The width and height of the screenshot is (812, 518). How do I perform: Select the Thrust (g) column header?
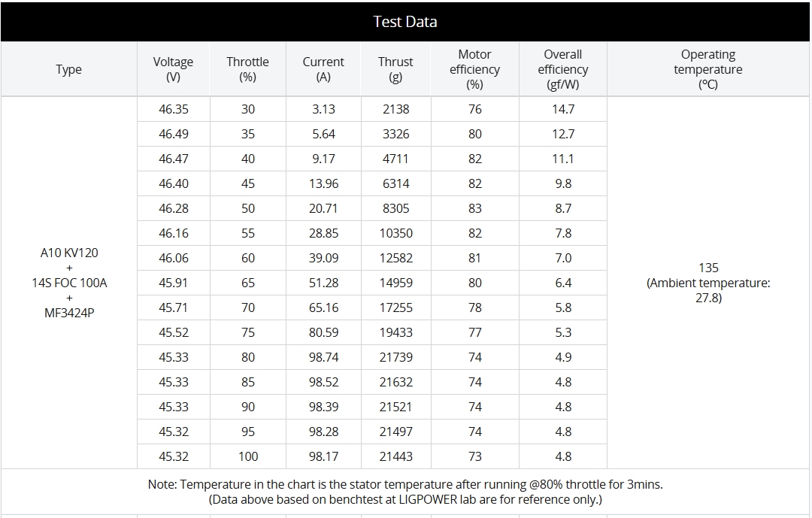tap(395, 69)
